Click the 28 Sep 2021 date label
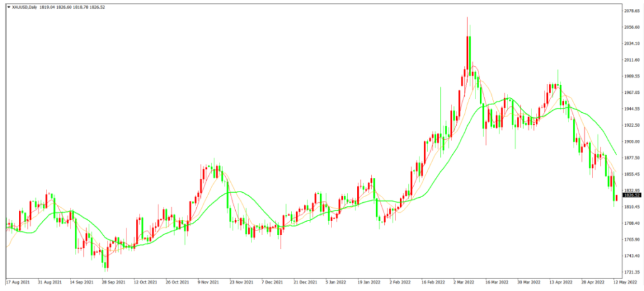Screen dimensions: 644x291 tap(114, 282)
